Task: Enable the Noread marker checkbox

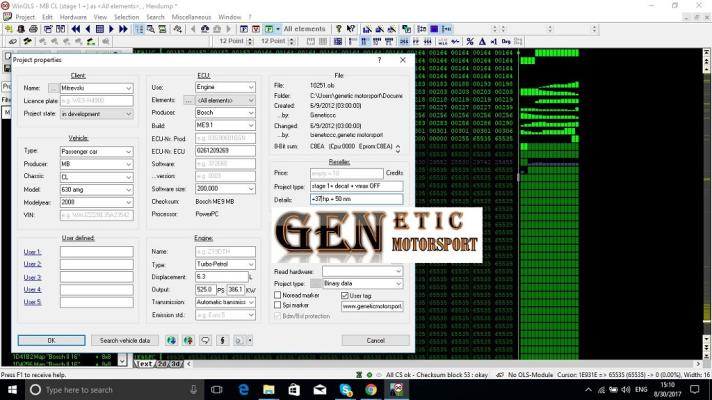Action: [x=278, y=295]
